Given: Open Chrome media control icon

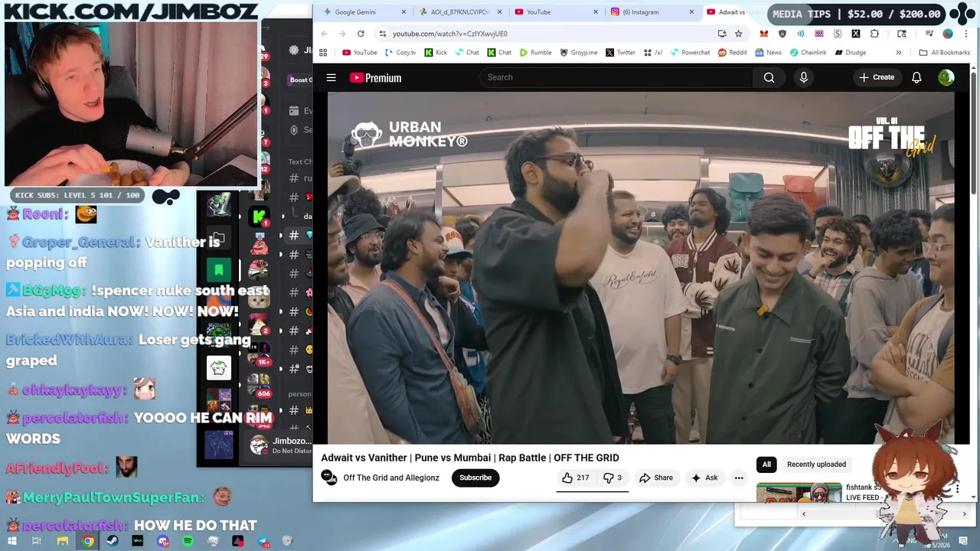Looking at the screenshot, I should click(929, 34).
